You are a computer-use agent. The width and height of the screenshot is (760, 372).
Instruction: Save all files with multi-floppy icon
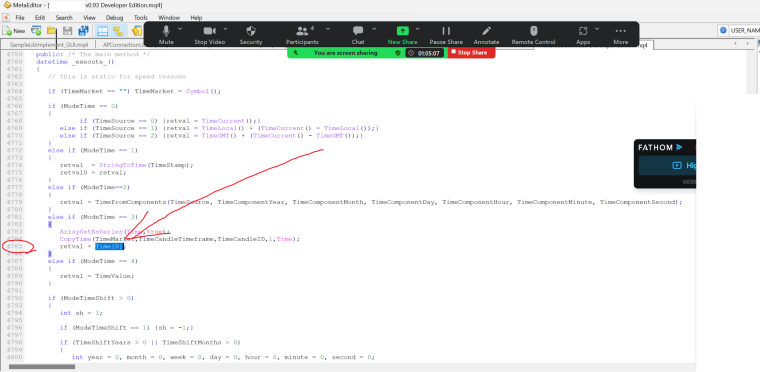point(83,31)
